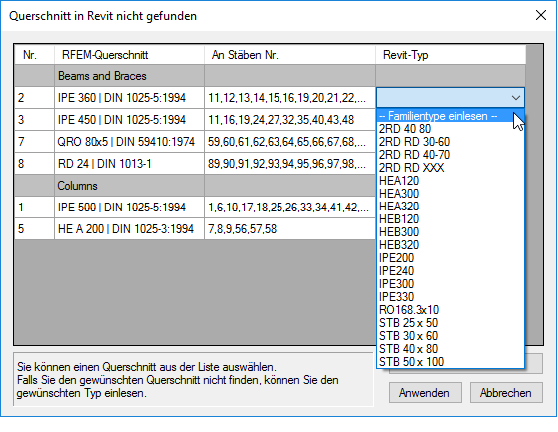Select HEA320 in the dropdown list
The height and width of the screenshot is (432, 558).
[450, 206]
